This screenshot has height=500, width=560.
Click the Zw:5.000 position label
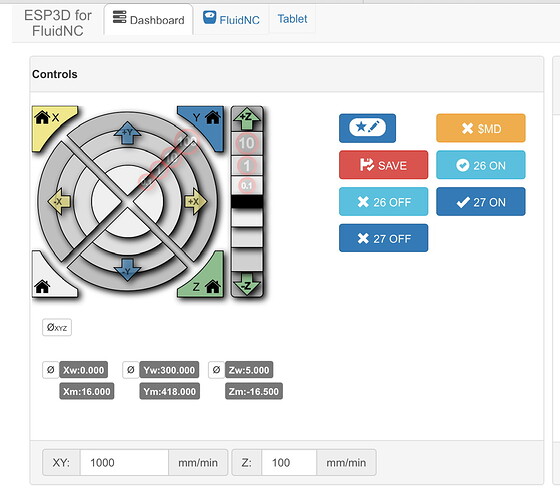click(249, 370)
